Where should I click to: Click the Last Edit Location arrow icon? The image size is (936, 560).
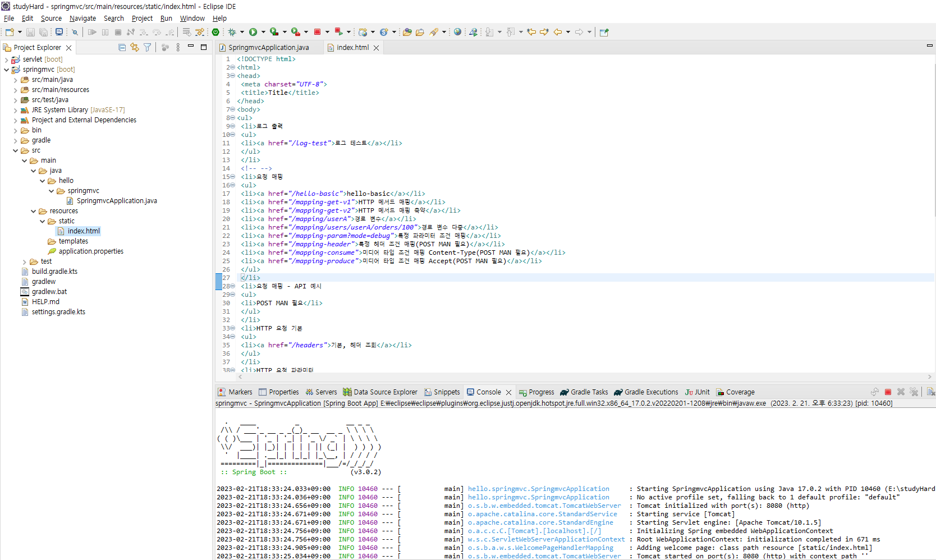[531, 32]
